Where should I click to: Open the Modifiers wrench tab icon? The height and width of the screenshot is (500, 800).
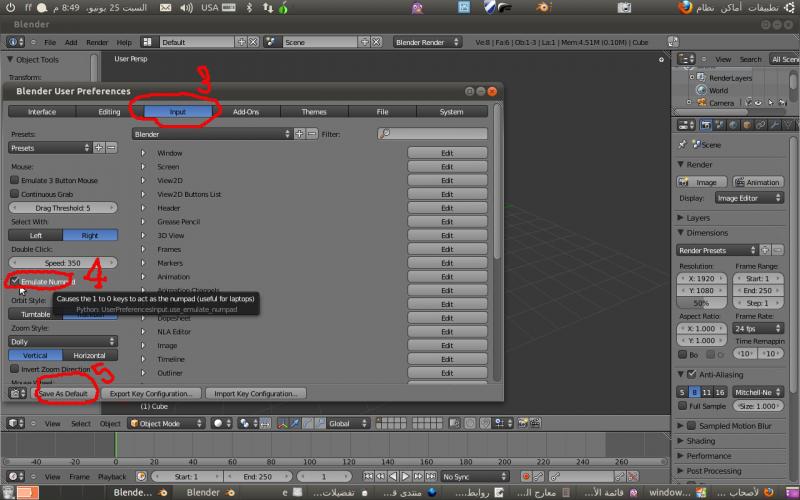(774, 125)
